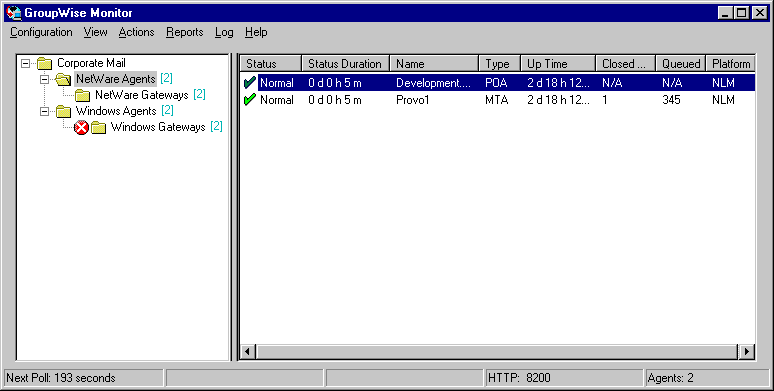The width and height of the screenshot is (774, 391).
Task: Click the Next Poll status bar entry
Action: [84, 378]
